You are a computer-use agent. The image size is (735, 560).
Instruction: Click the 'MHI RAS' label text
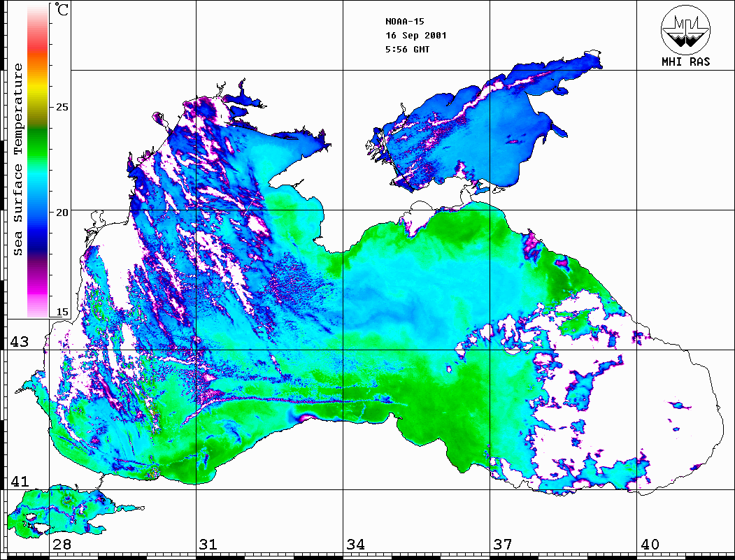686,62
